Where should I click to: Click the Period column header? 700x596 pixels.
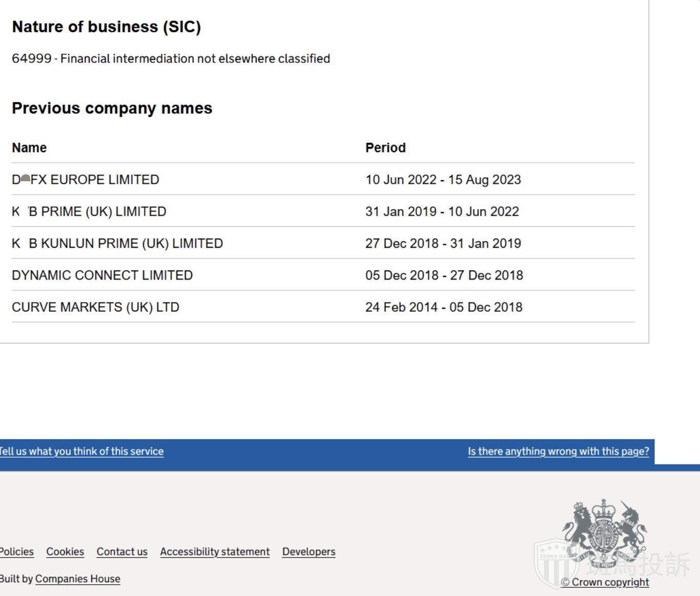(x=385, y=148)
